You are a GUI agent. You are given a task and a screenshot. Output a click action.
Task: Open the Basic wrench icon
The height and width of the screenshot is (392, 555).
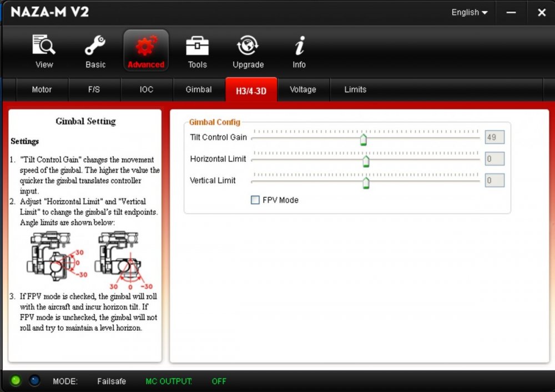click(95, 46)
